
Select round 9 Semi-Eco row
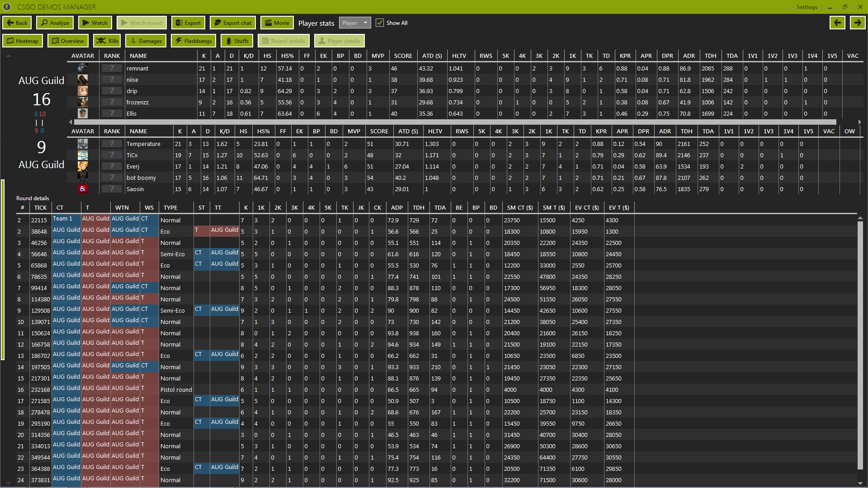point(436,310)
